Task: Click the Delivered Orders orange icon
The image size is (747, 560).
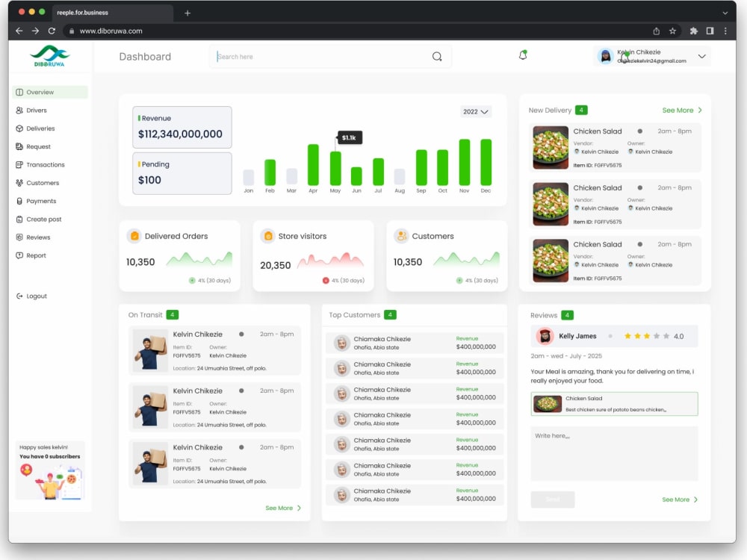Action: click(134, 236)
